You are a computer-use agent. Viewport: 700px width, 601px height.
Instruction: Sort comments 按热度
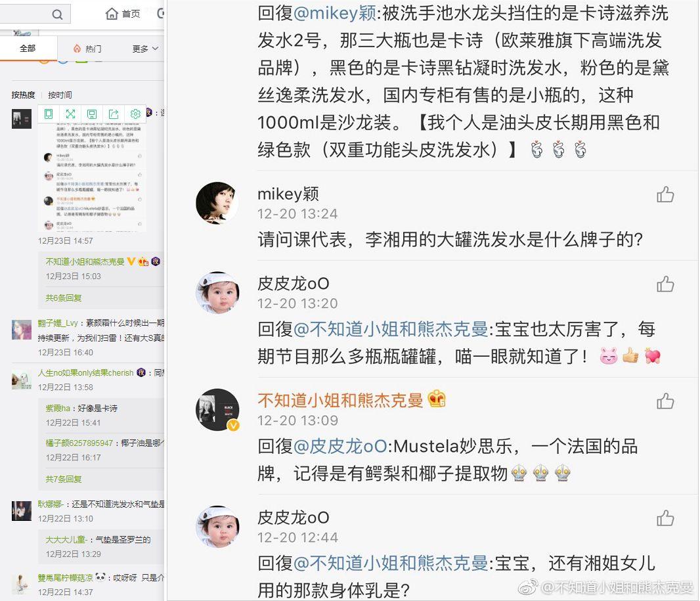tap(23, 95)
